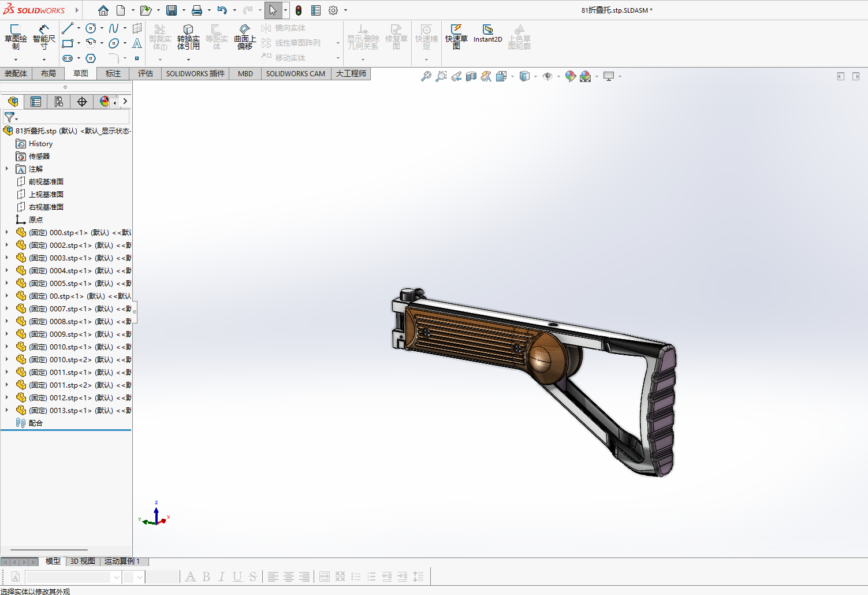Select the Circle sketch tool
Screen dimensions: 868x595
coord(91,28)
